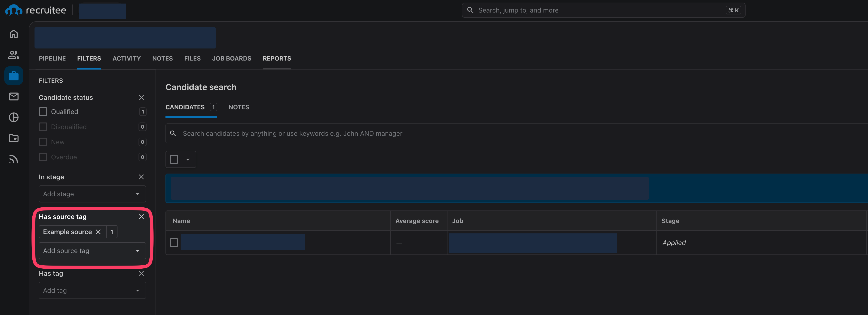Image resolution: width=868 pixels, height=315 pixels.
Task: Toggle the select-all candidates checkbox
Action: pyautogui.click(x=174, y=159)
